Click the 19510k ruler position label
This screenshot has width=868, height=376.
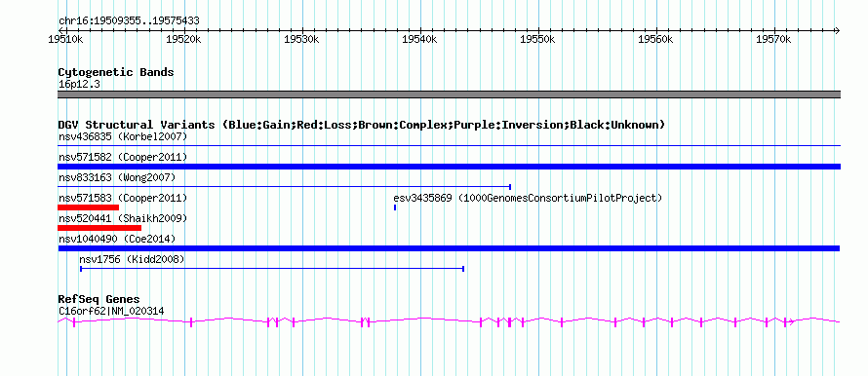(66, 40)
